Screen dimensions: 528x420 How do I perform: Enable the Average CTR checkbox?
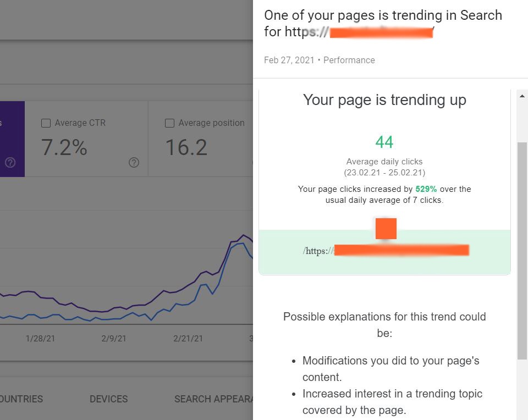(46, 123)
